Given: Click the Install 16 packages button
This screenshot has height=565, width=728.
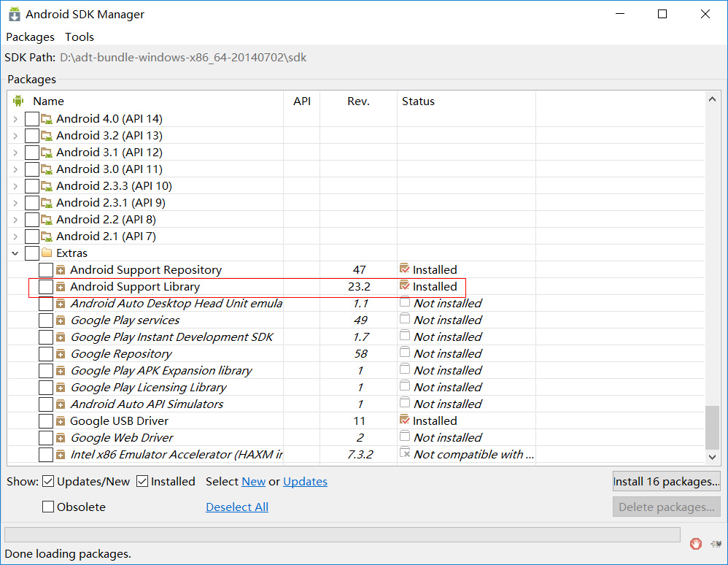Looking at the screenshot, I should [666, 481].
